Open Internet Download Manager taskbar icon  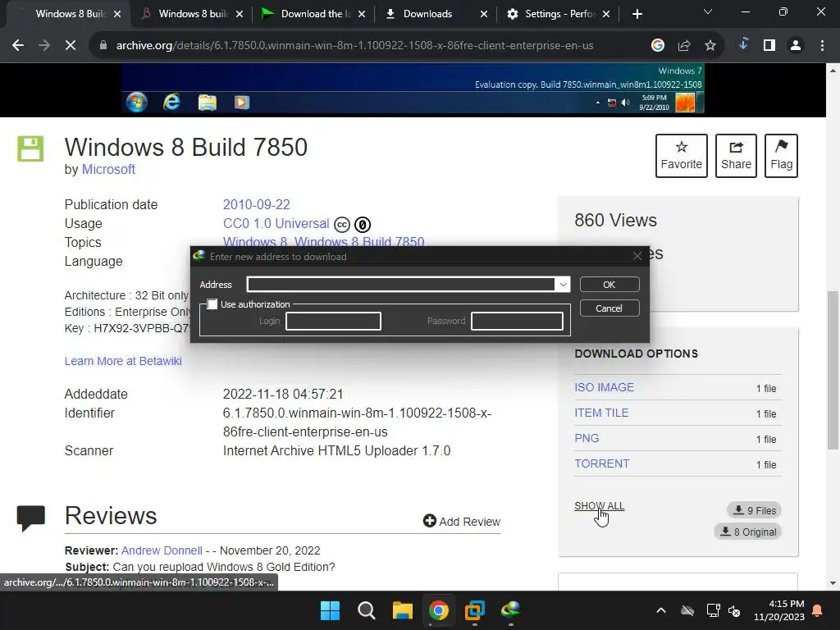(x=511, y=610)
